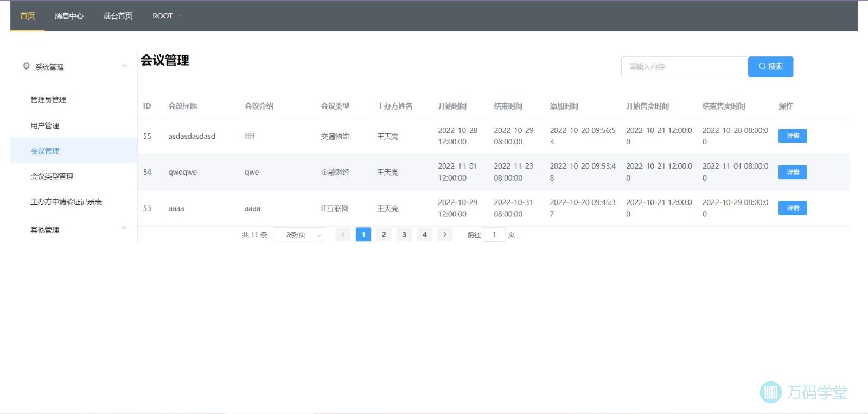Click the 共 11 条 total count text
Image resolution: width=868 pixels, height=414 pixels.
254,234
